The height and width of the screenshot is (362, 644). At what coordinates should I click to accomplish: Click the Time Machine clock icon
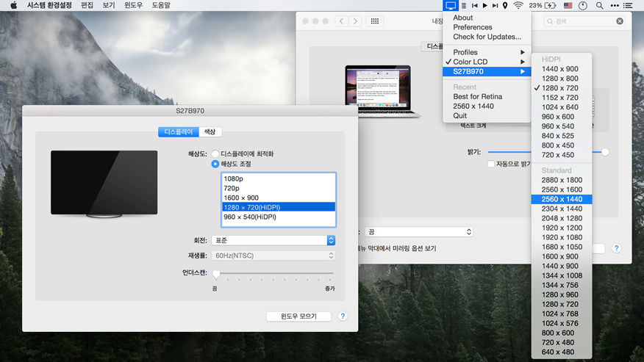click(x=583, y=5)
